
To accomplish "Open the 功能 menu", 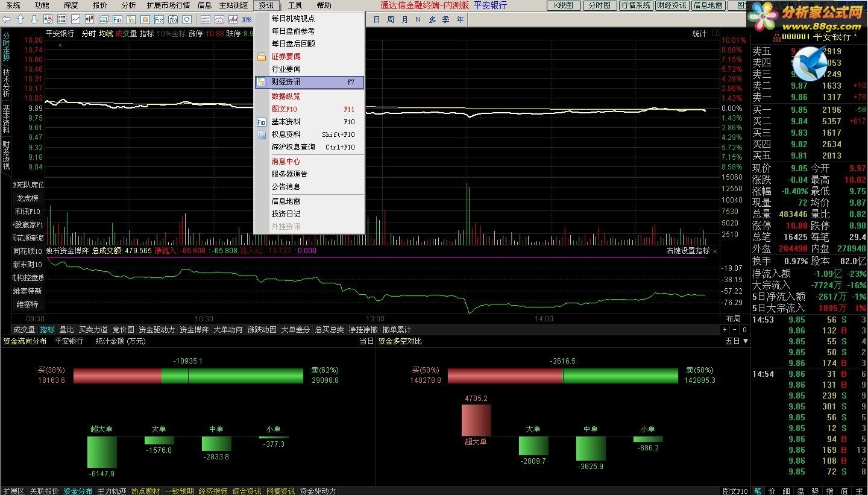I will click(42, 5).
